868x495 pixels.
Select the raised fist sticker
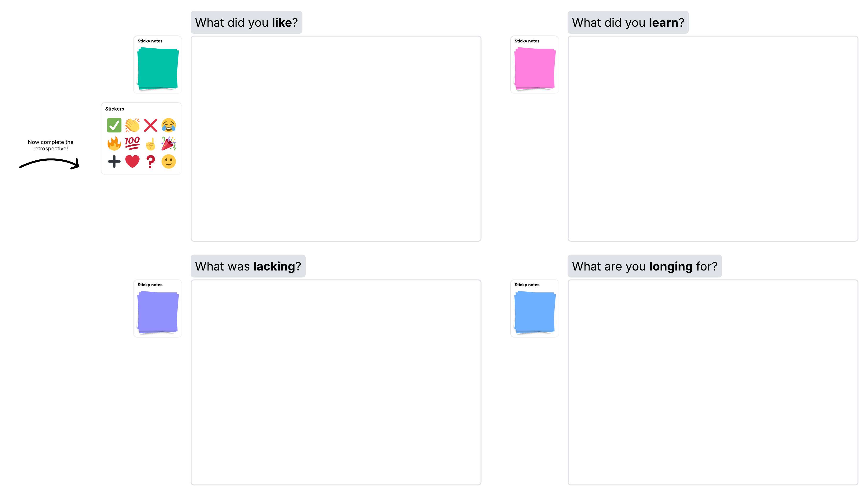[x=150, y=143]
